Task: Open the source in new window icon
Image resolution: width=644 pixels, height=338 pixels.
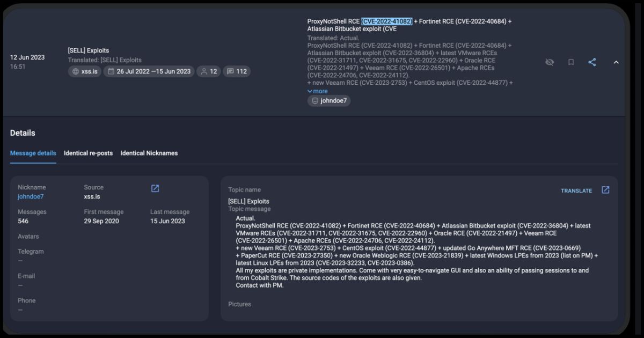Action: (155, 188)
